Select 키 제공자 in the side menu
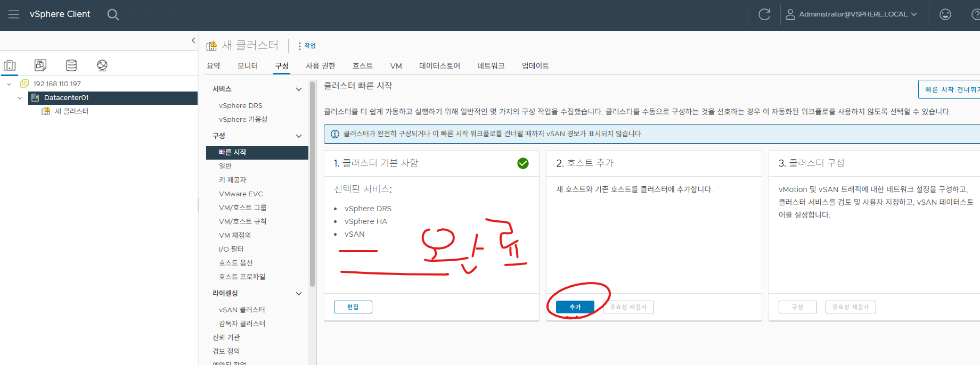Image resolution: width=980 pixels, height=365 pixels. 233,180
